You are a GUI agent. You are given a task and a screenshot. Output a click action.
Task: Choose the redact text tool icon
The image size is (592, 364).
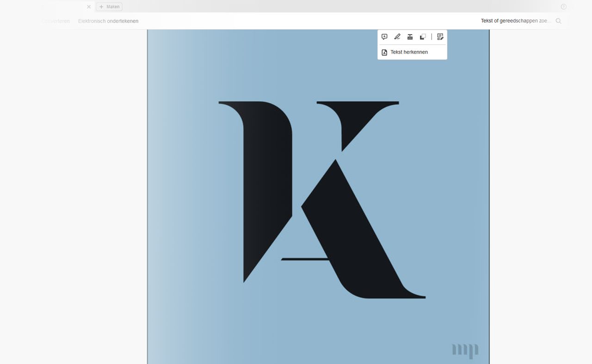410,37
